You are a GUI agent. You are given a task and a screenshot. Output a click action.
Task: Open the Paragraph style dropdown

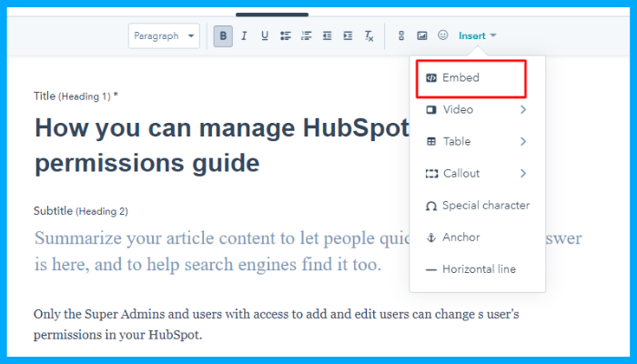click(164, 36)
